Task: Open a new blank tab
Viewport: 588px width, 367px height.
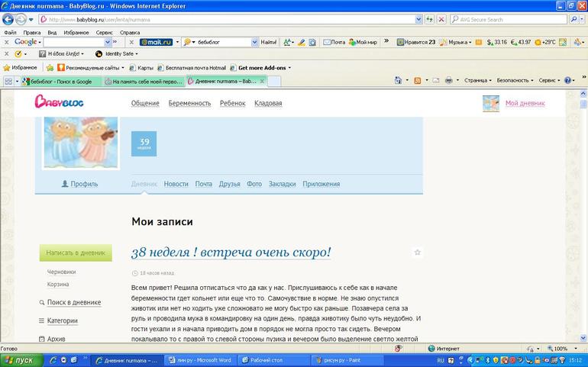Action: (x=274, y=82)
